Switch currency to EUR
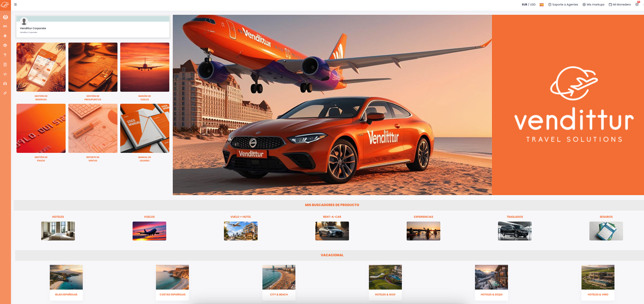 pos(524,5)
